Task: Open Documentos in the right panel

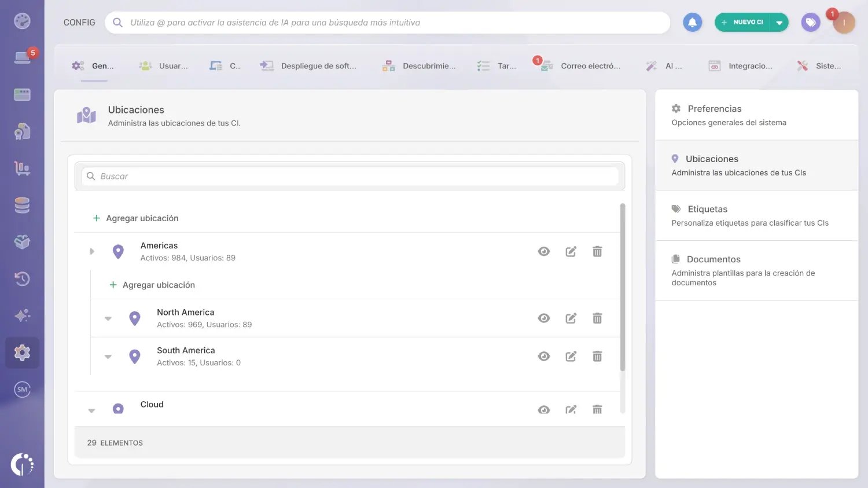Action: click(x=756, y=270)
